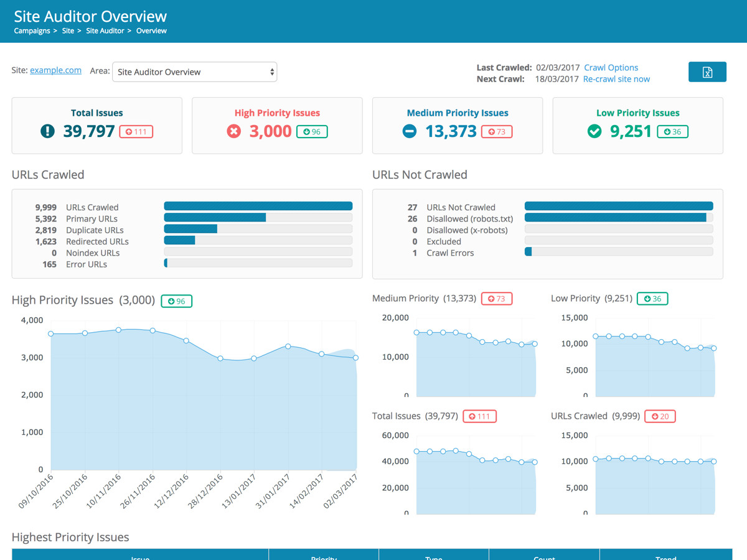Click the Disallowed (x-robots) row label
Image resolution: width=747 pixels, height=560 pixels.
tap(467, 230)
